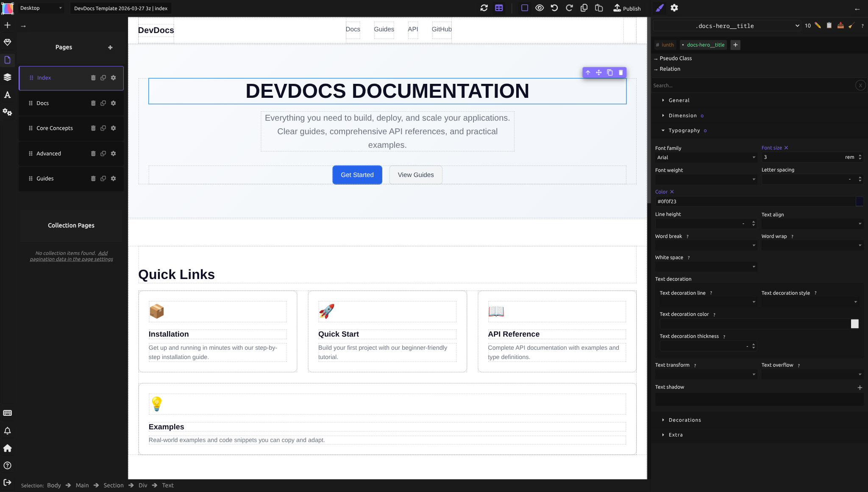Duplicate the Index page with its copy icon

click(103, 78)
